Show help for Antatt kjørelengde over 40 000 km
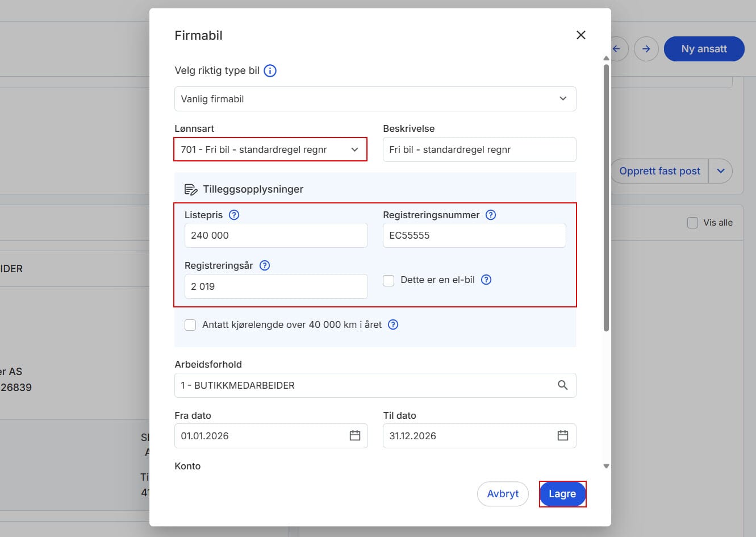The height and width of the screenshot is (537, 756). (393, 324)
